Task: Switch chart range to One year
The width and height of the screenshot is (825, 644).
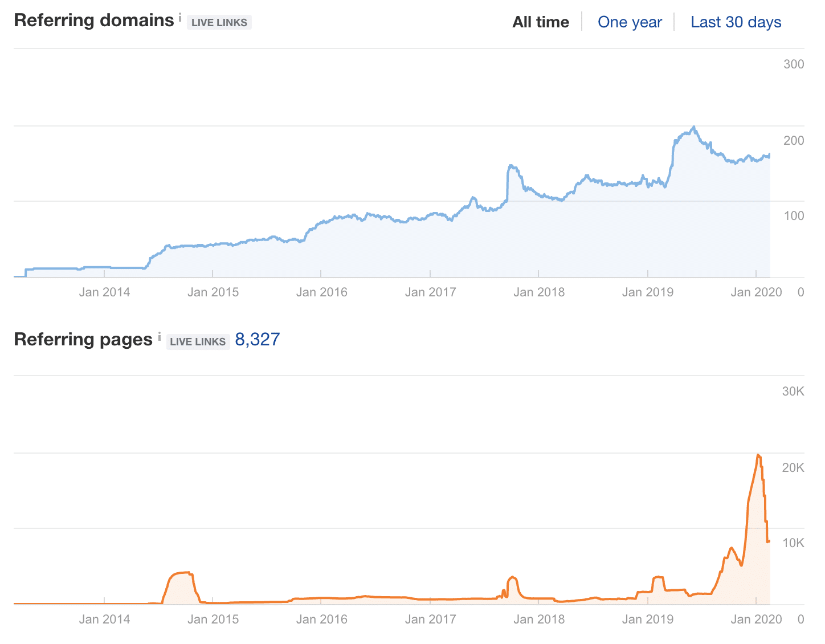Action: pyautogui.click(x=630, y=22)
